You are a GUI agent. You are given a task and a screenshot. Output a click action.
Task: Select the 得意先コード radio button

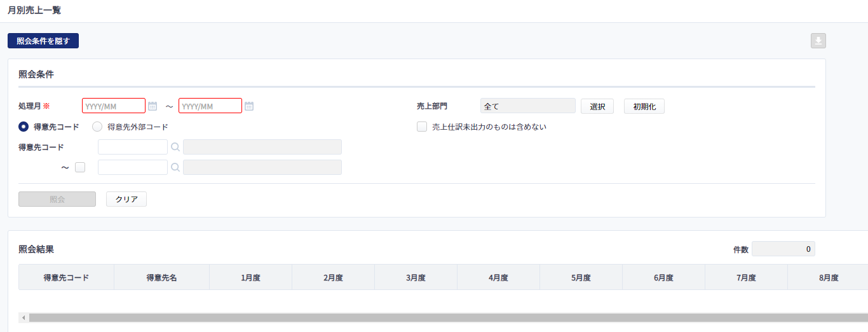pyautogui.click(x=24, y=127)
